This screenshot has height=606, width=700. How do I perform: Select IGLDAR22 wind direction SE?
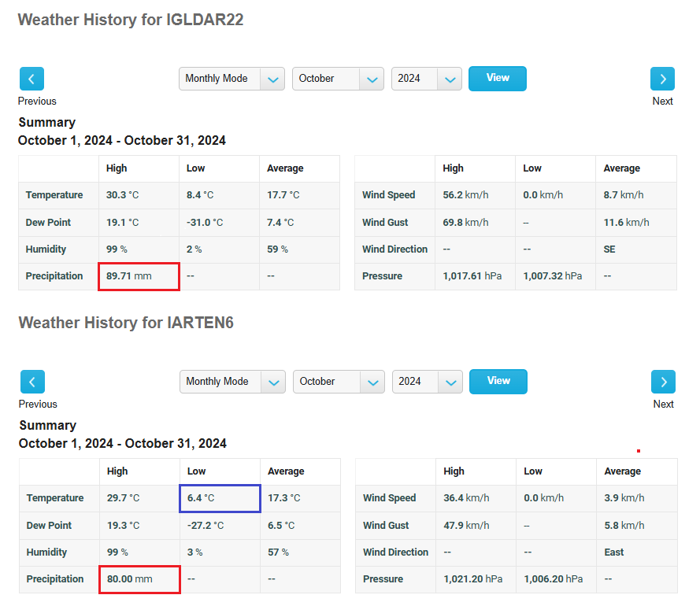609,249
